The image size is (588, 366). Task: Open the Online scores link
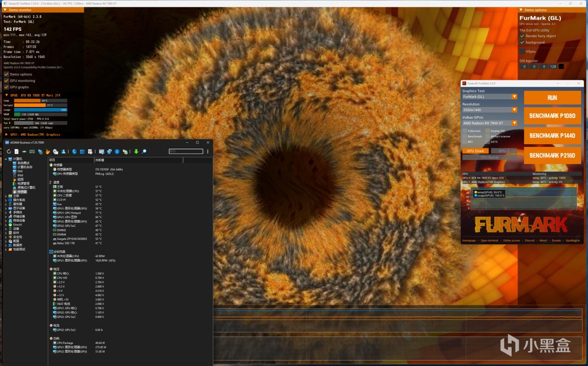click(x=511, y=241)
